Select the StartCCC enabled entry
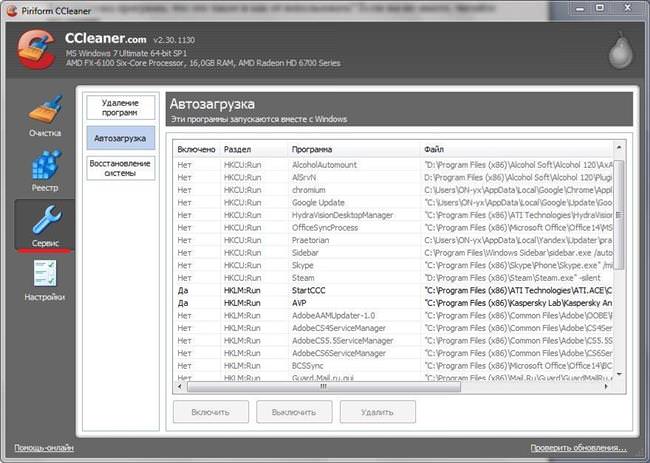The image size is (650, 463). tap(393, 291)
